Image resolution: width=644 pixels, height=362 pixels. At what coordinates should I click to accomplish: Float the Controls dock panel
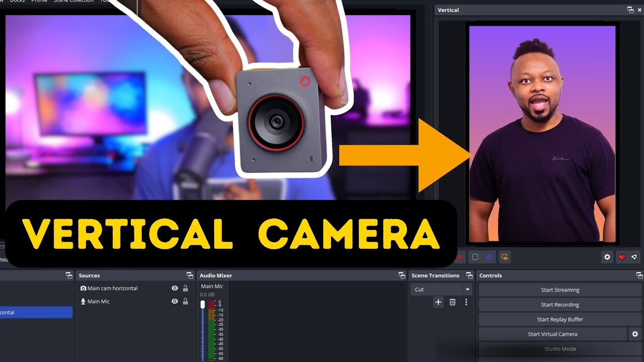(639, 276)
